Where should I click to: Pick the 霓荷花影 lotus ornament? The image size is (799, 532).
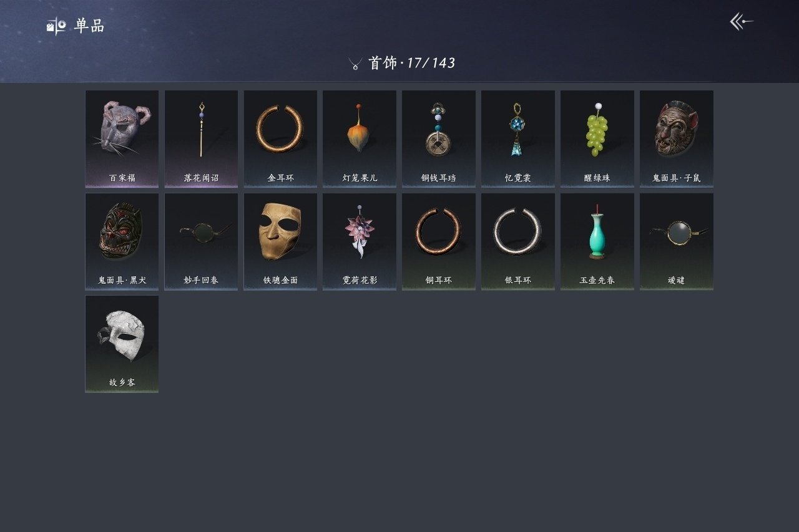[x=360, y=241]
